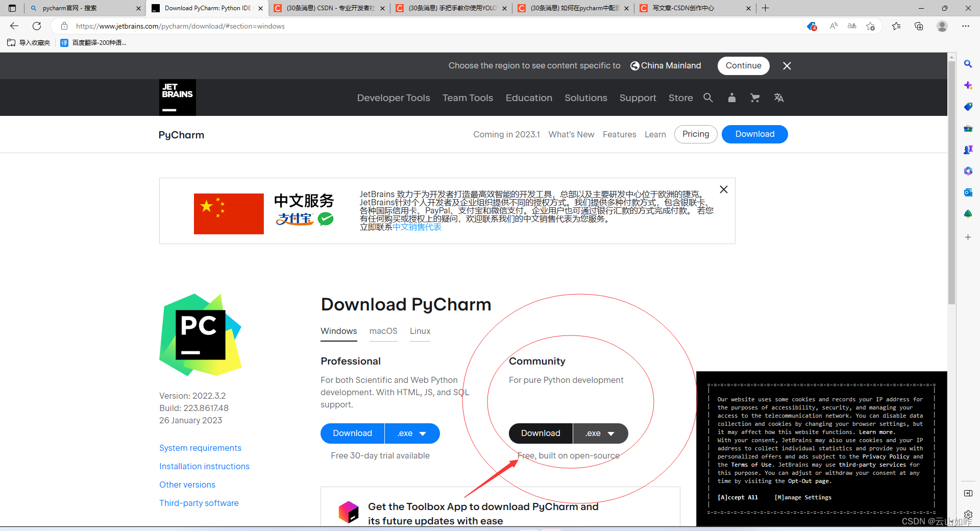Open the collections icon in toolbar
The image size is (980, 531).
coord(919,26)
